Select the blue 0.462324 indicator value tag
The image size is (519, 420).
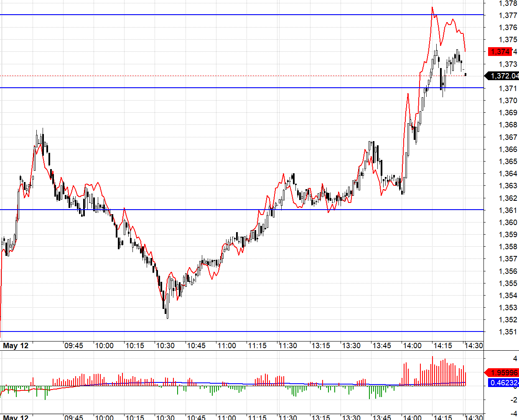[504, 382]
